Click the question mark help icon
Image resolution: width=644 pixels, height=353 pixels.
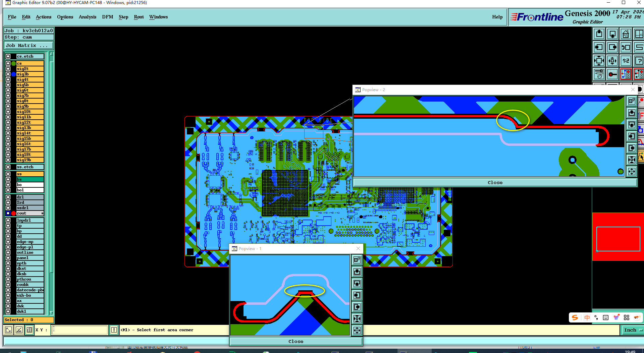click(639, 61)
